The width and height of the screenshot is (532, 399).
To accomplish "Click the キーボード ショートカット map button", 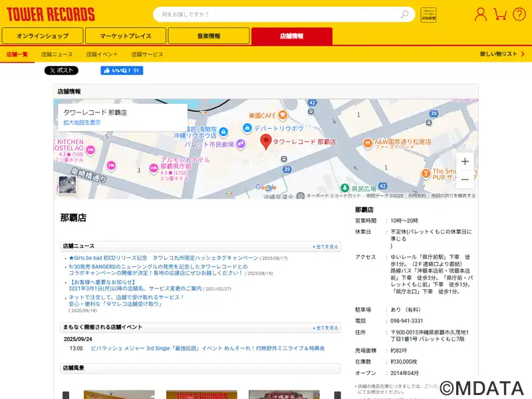I will click(x=334, y=196).
